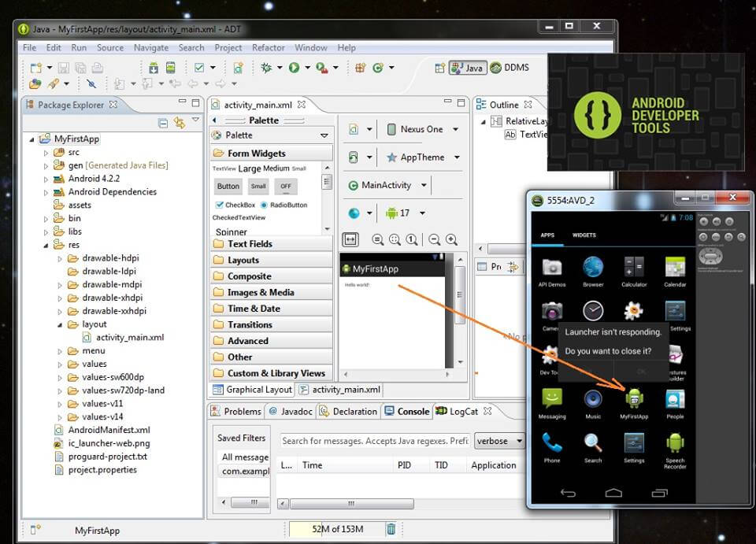
Task: Open the Palette header dropdown arrow
Action: pyautogui.click(x=324, y=135)
